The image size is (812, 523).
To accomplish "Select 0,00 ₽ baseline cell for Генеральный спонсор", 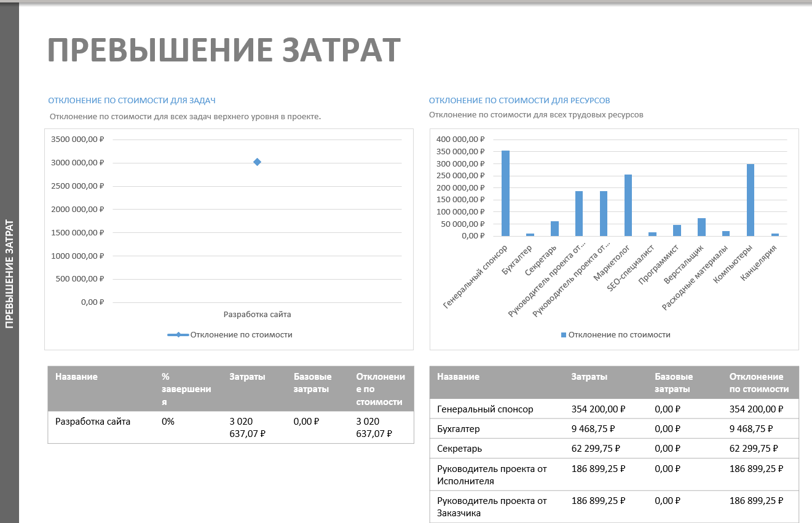I will [x=668, y=409].
